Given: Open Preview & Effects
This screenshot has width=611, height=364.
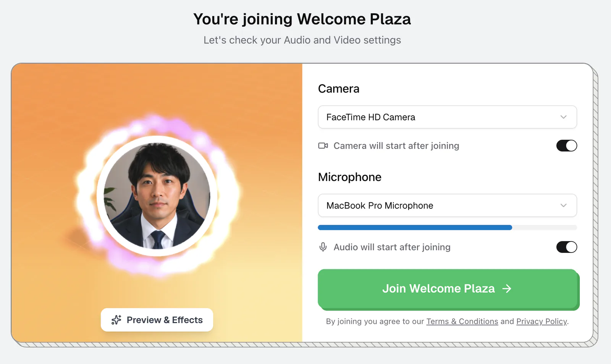Looking at the screenshot, I should [x=157, y=320].
